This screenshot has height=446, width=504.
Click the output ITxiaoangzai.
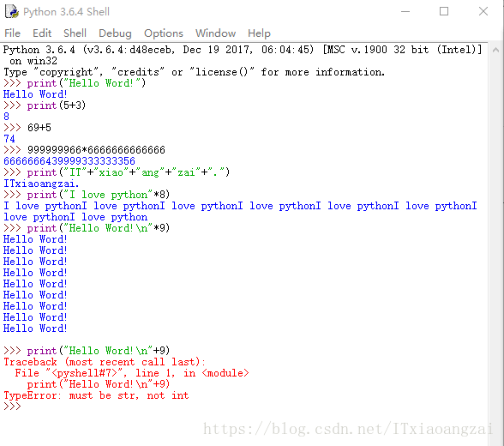pyautogui.click(x=41, y=184)
